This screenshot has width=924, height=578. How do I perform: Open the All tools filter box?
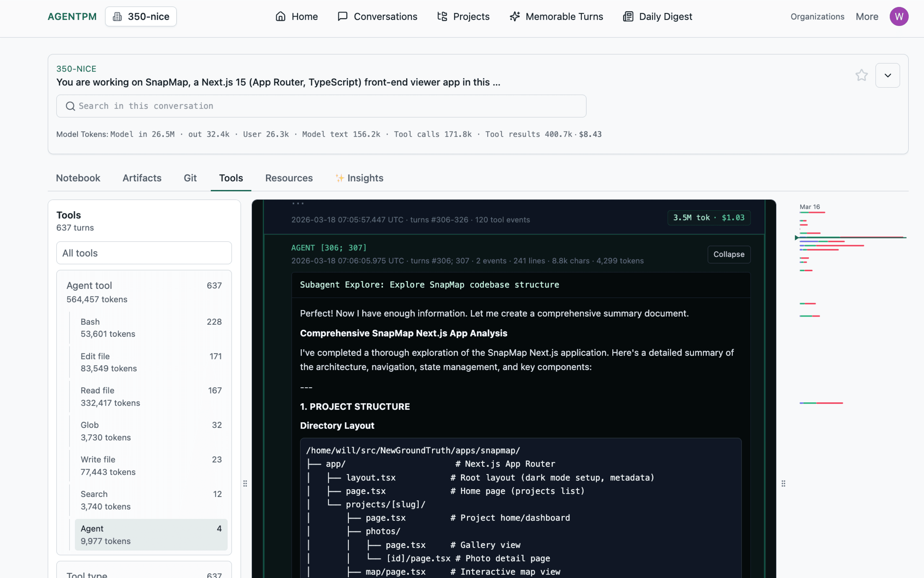[x=144, y=253]
